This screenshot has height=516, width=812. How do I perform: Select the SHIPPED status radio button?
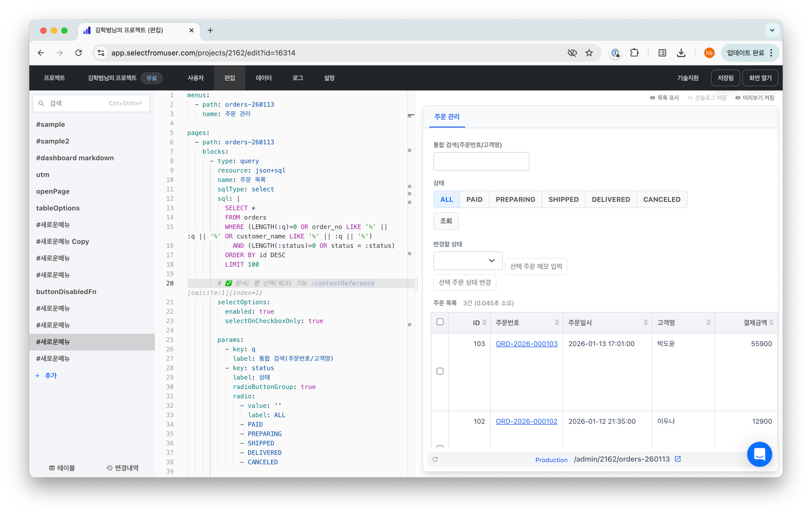pos(563,199)
